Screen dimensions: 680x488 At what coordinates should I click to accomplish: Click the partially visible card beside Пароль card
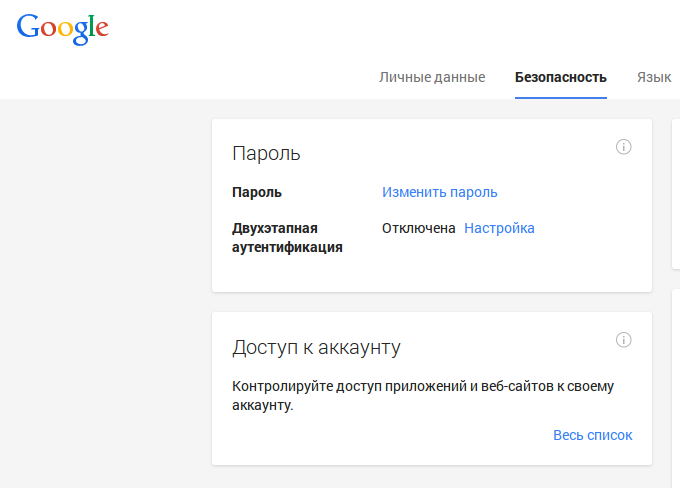(x=676, y=194)
